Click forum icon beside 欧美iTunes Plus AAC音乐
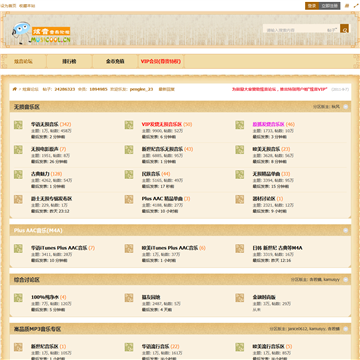 [x=129, y=248]
